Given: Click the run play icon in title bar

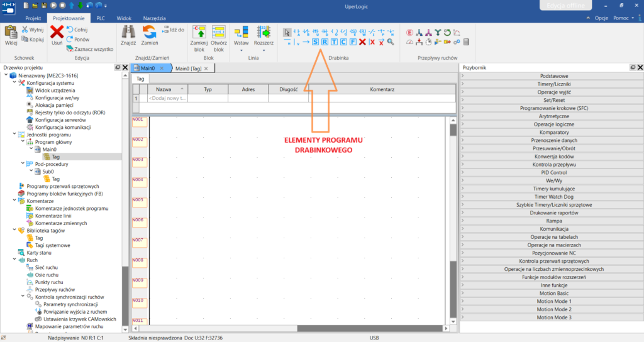Looking at the screenshot, I should click(53, 5).
